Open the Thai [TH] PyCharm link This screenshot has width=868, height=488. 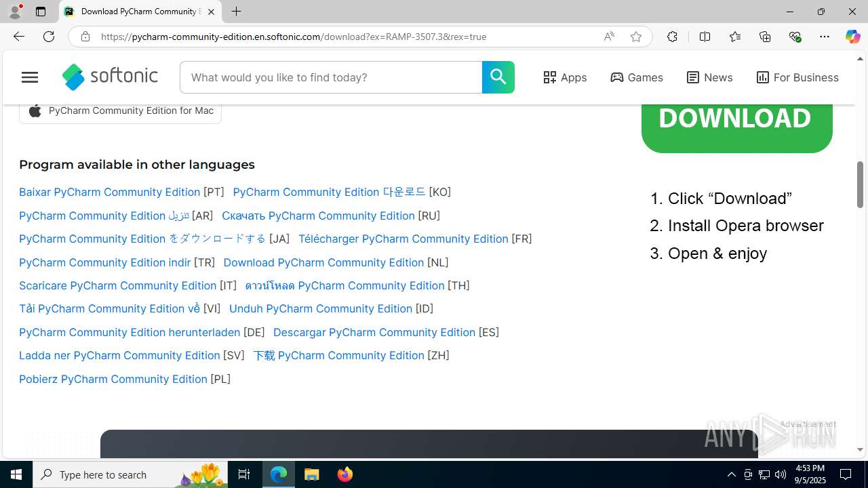point(344,285)
